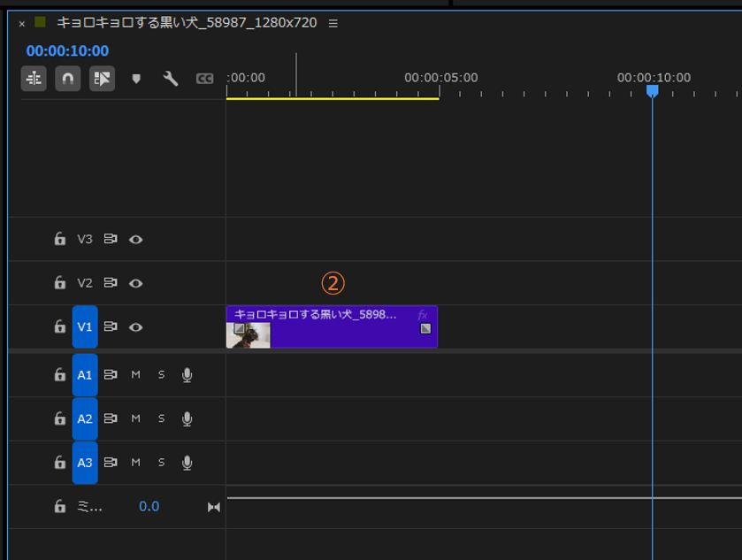The width and height of the screenshot is (742, 560).
Task: Click the closed captions CC icon
Action: pos(204,79)
